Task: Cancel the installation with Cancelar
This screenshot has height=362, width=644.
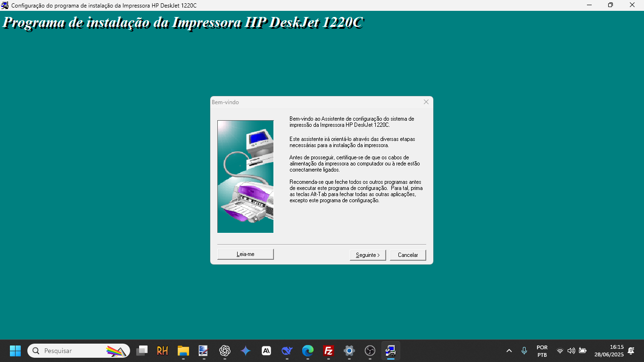Action: point(408,255)
